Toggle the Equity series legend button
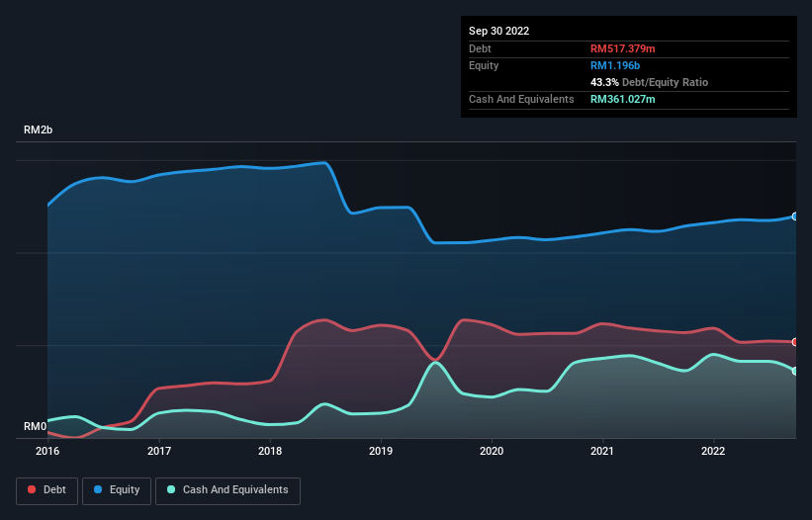 117,490
